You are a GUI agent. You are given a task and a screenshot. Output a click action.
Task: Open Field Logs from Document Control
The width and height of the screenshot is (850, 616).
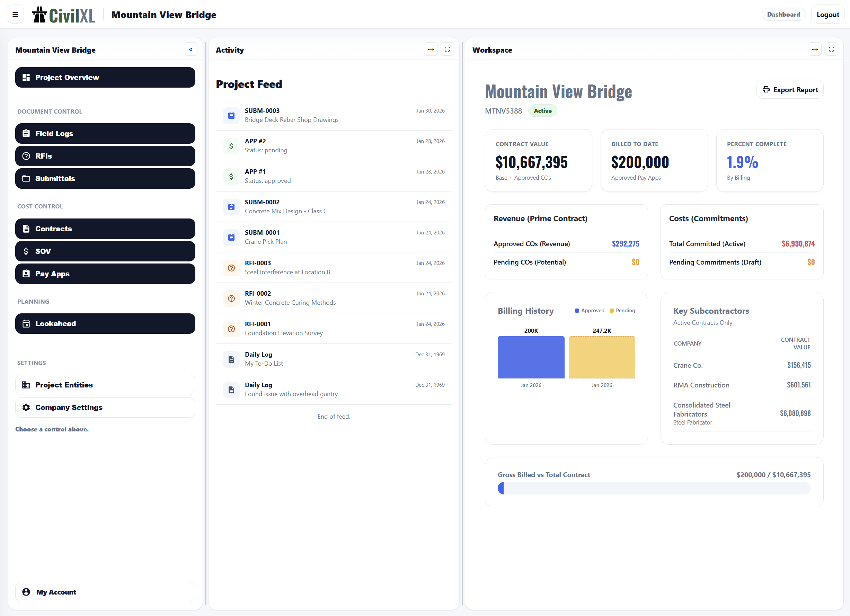point(105,133)
